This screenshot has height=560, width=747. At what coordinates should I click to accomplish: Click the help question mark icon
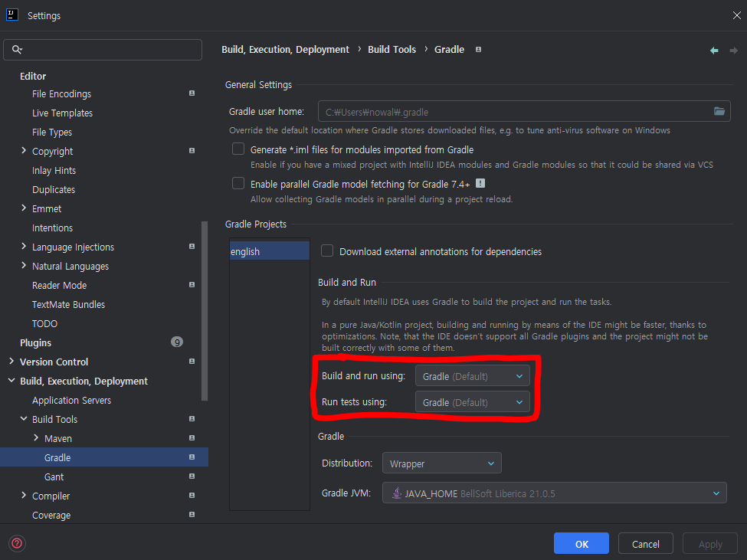click(x=17, y=544)
